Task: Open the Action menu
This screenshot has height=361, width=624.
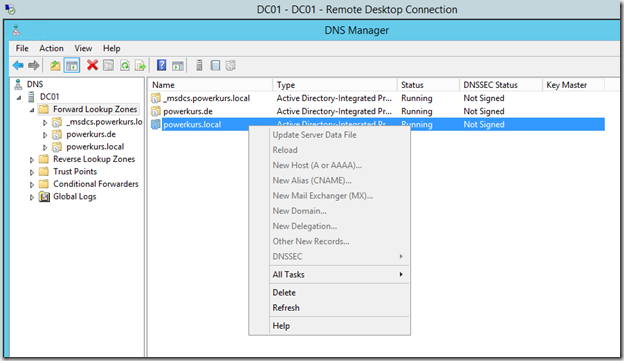Action: 51,48
